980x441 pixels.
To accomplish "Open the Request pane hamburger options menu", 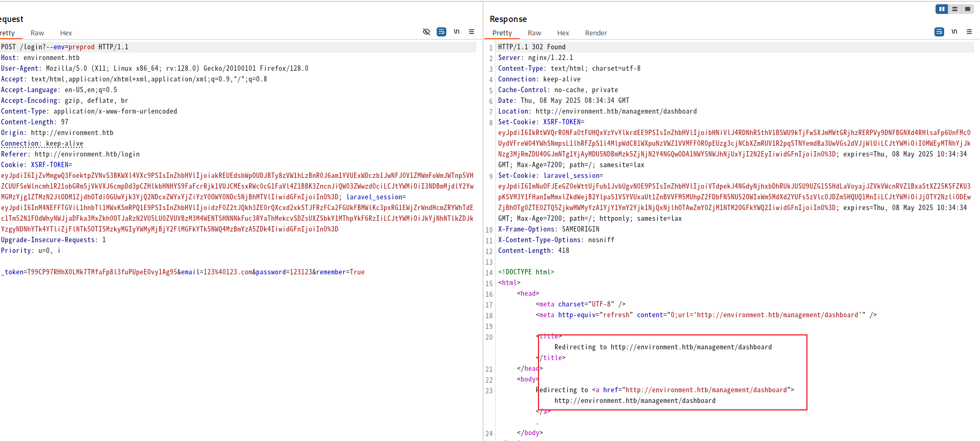I will pos(472,32).
